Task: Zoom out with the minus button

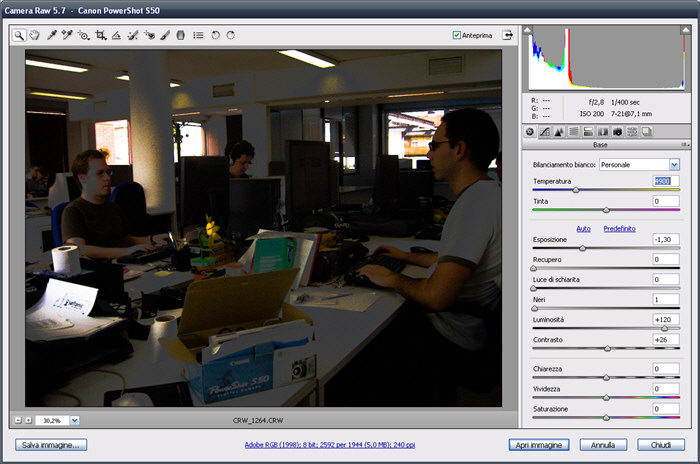Action: (x=18, y=420)
